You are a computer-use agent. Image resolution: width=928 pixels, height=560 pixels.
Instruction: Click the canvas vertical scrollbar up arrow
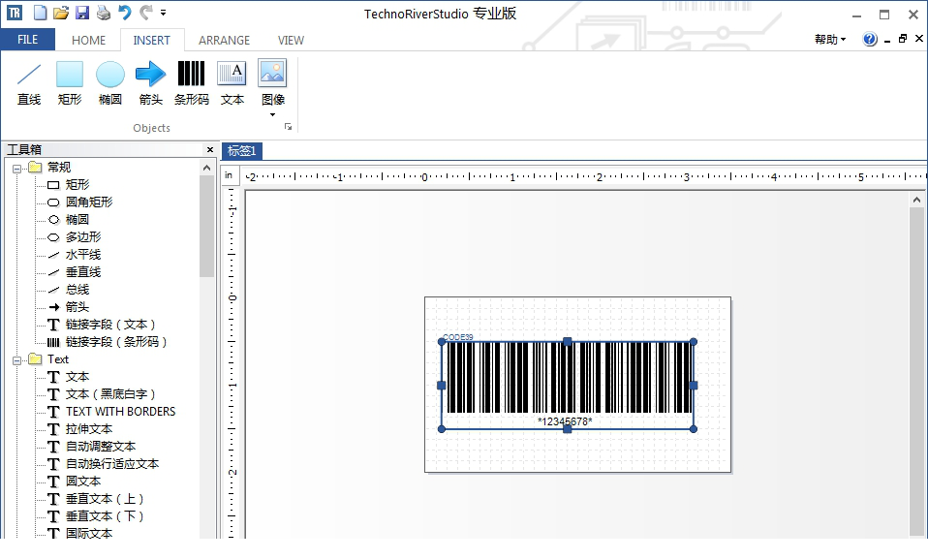tap(916, 201)
